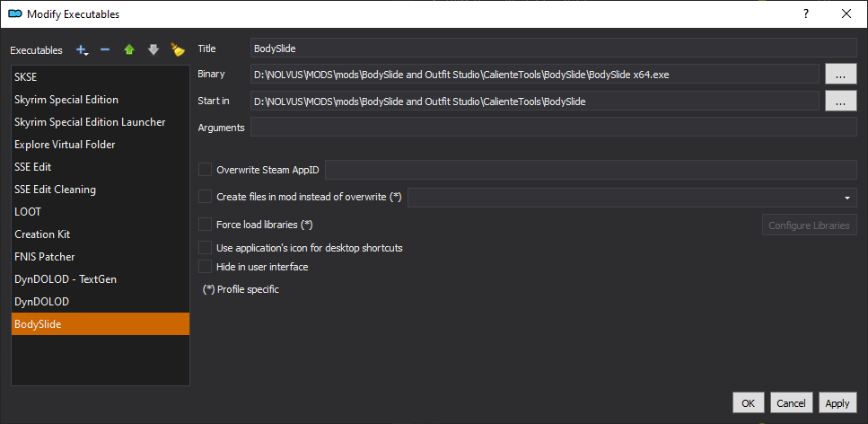The height and width of the screenshot is (424, 868).
Task: Browse for Start in folder
Action: [841, 101]
